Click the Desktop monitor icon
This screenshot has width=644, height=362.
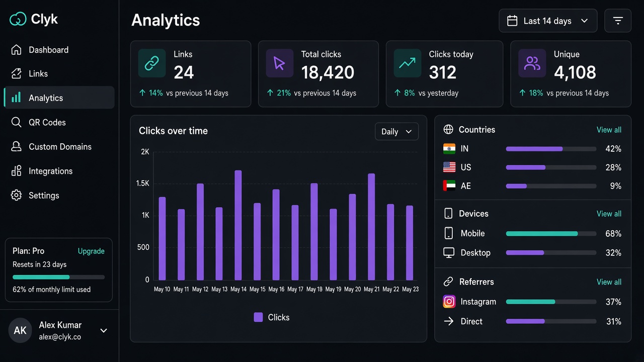click(449, 253)
